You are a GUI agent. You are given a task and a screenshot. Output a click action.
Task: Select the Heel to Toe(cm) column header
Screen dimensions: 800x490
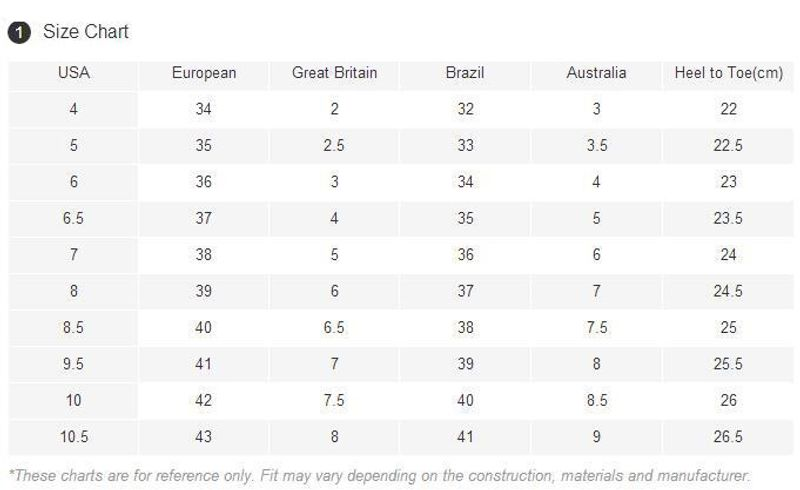[x=728, y=73]
